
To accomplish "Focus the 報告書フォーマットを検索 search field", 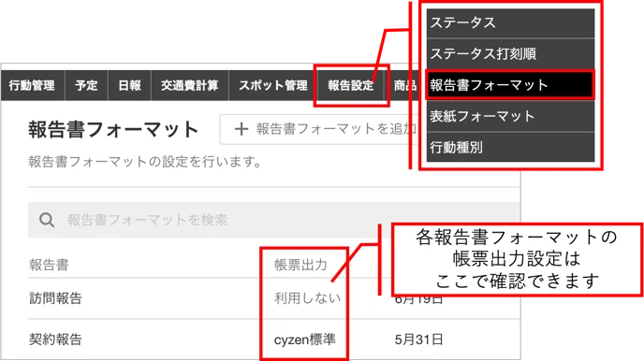I will tap(273, 220).
